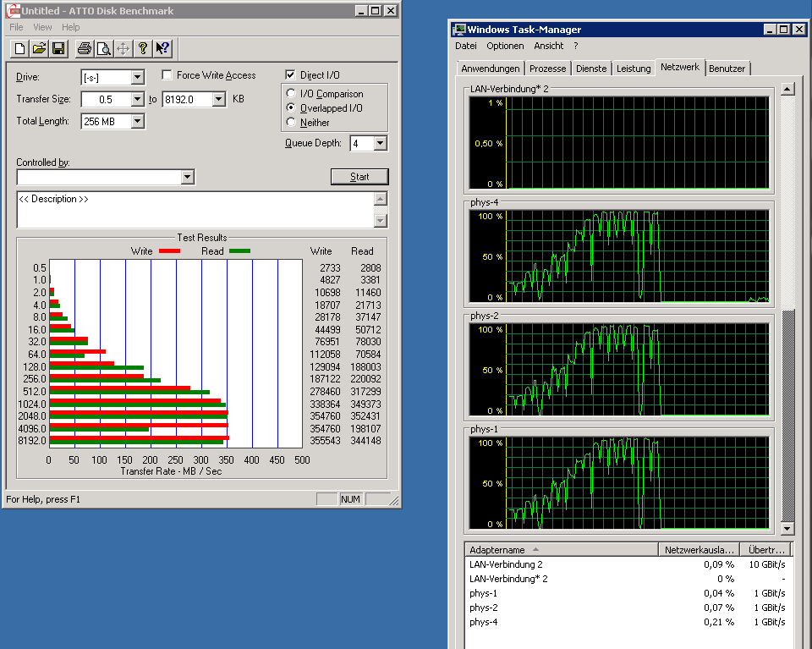Save the benchmark results using floppy icon
The height and width of the screenshot is (649, 812).
pos(58,49)
